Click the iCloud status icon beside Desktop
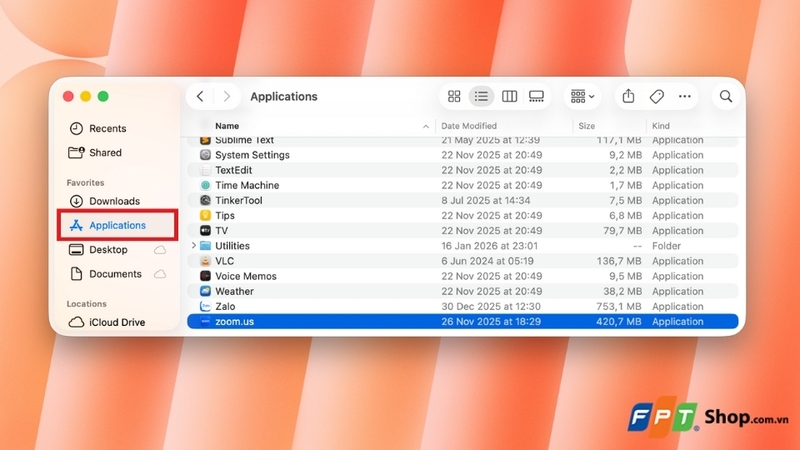Image resolution: width=800 pixels, height=450 pixels. click(x=160, y=250)
